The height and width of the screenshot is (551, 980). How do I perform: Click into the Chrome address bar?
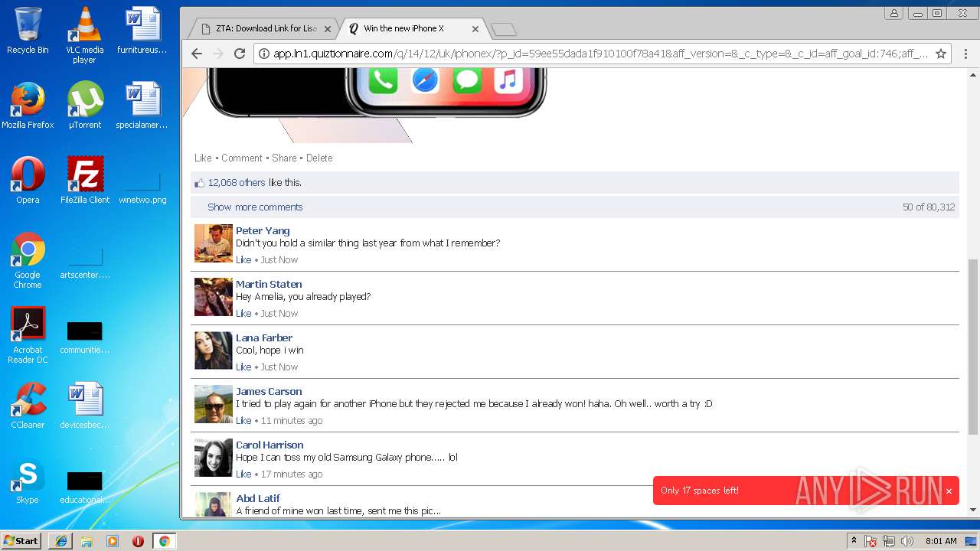pyautogui.click(x=601, y=54)
